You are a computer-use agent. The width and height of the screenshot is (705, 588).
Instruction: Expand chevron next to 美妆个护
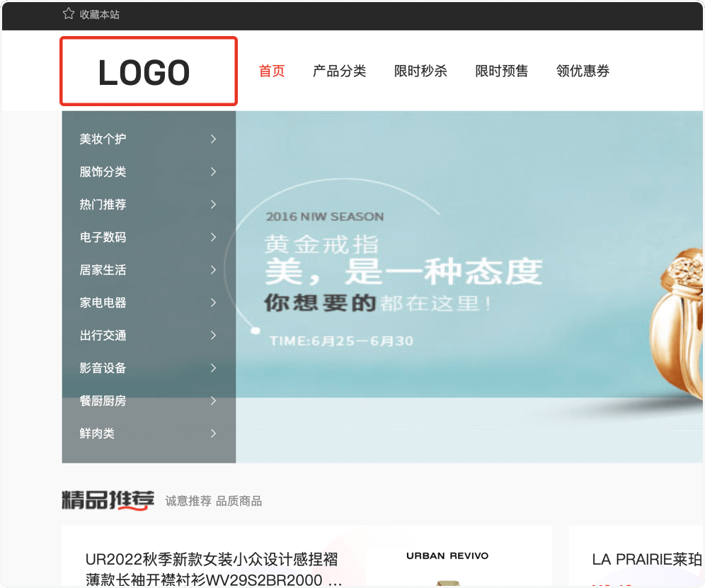click(213, 139)
